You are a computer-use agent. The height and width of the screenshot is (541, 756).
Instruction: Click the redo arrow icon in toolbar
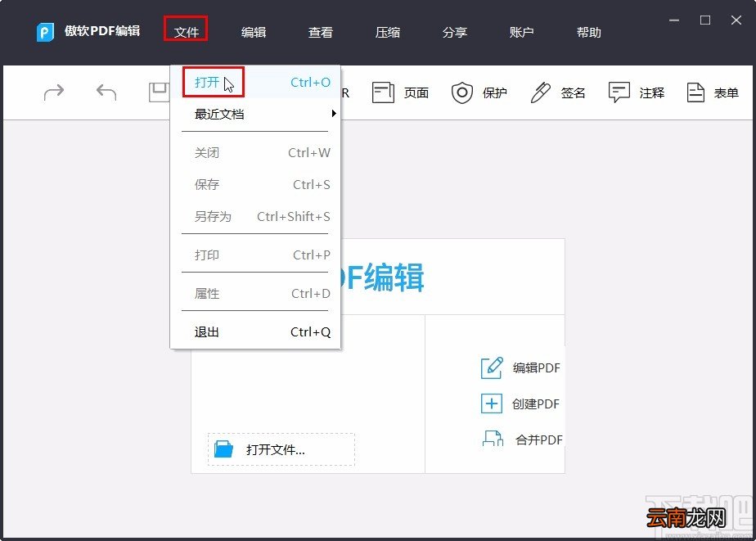tap(53, 92)
